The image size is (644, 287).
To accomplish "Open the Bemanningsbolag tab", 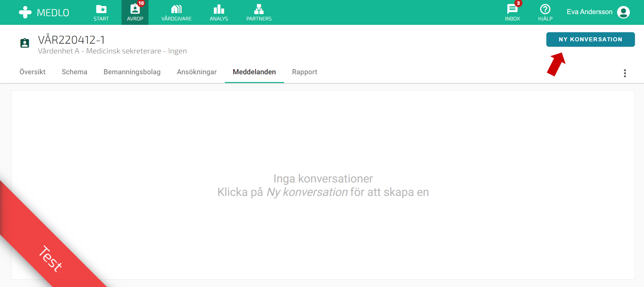I will click(x=132, y=72).
